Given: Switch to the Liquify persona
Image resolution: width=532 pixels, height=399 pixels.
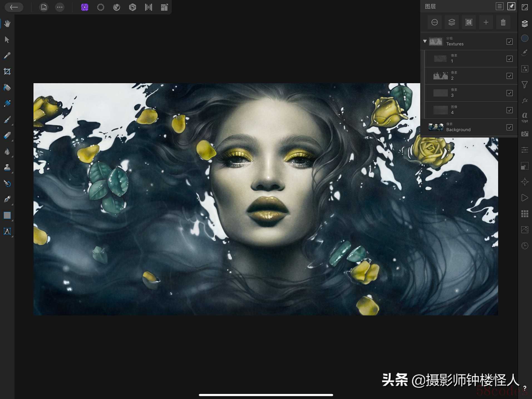Looking at the screenshot, I should 101,7.
